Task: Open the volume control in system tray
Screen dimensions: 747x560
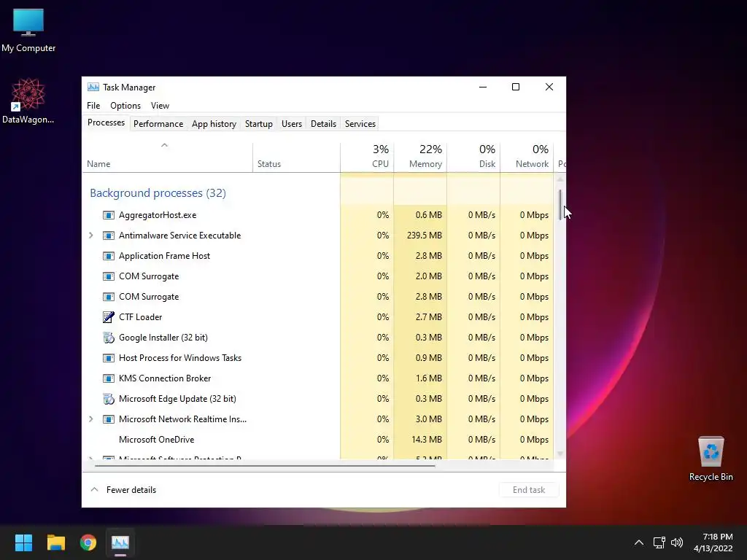Action: coord(677,542)
